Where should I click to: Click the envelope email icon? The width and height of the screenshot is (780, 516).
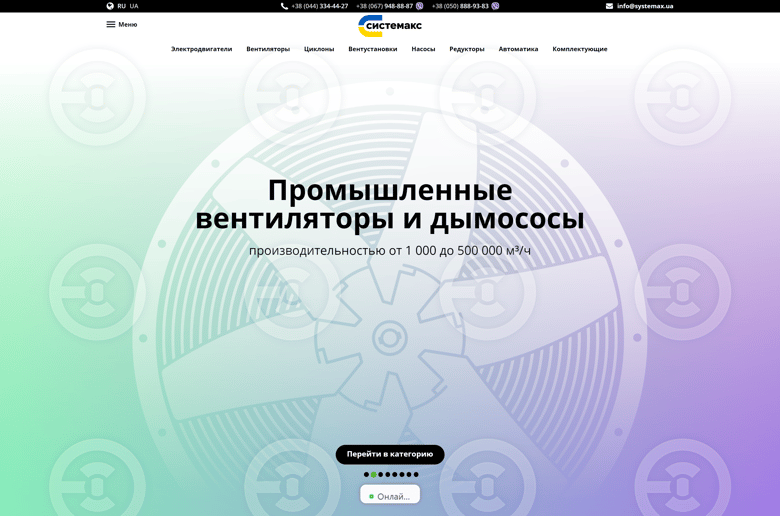click(x=609, y=6)
